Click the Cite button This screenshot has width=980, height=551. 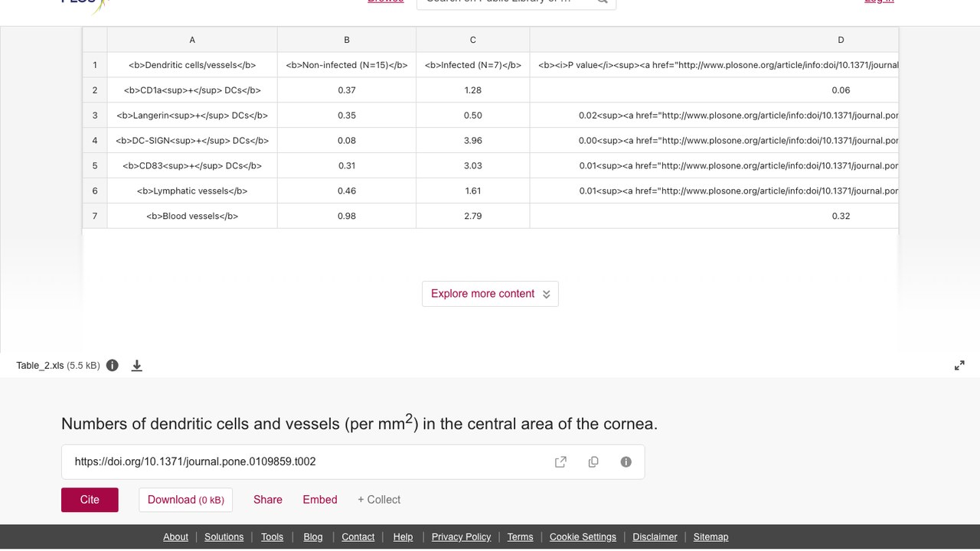click(x=90, y=500)
